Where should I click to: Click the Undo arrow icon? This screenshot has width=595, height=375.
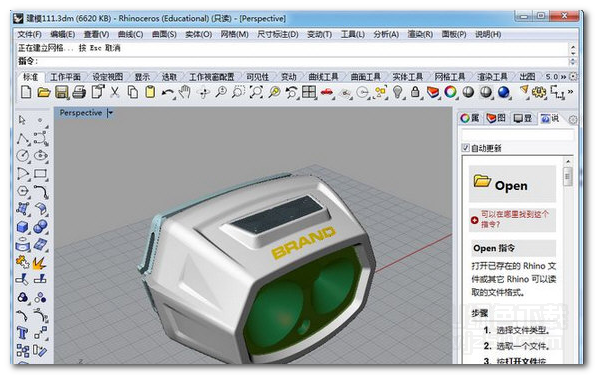[x=168, y=93]
